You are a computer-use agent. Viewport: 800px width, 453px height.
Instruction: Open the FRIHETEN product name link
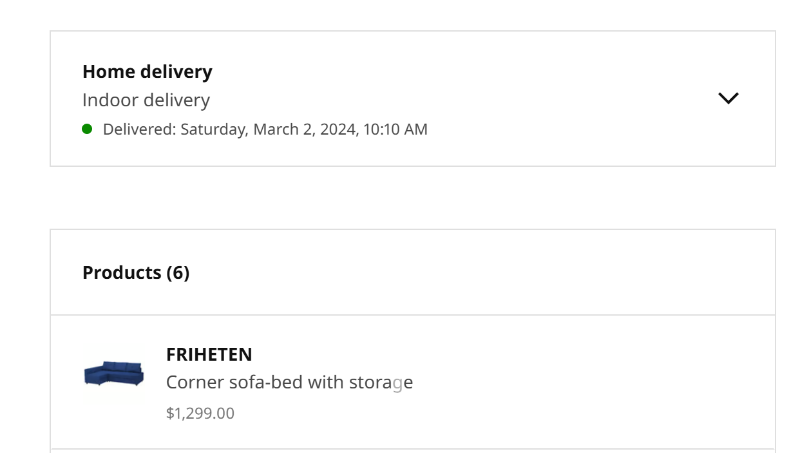(209, 355)
